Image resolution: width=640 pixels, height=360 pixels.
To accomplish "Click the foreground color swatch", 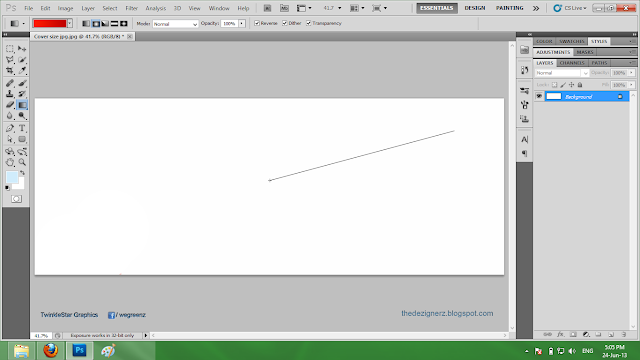I will coord(12,177).
